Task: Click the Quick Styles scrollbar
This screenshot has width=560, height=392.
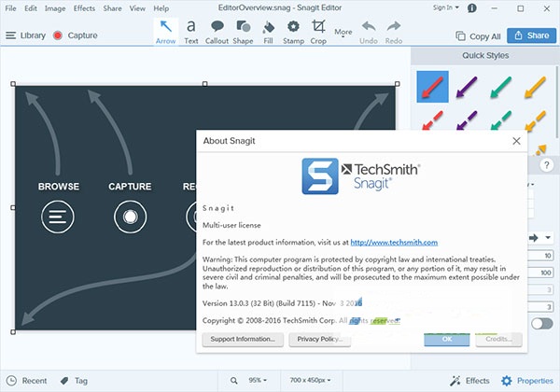Action: pos(557,102)
